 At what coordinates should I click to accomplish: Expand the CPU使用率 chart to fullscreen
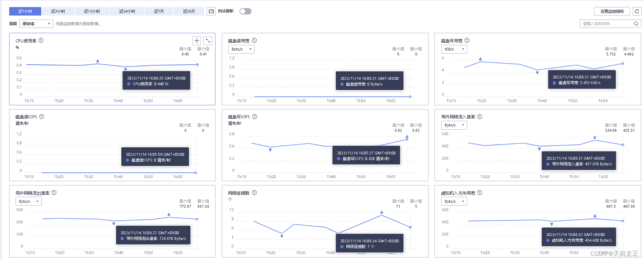click(x=208, y=41)
